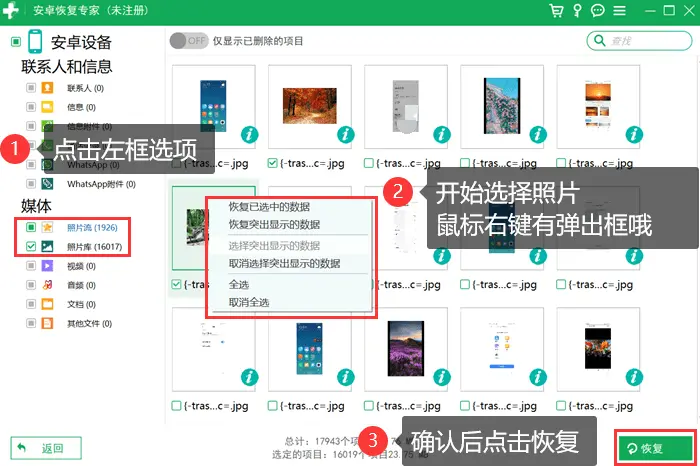Show info for the flower wall photo
This screenshot has height=466, width=700.
[x=538, y=134]
